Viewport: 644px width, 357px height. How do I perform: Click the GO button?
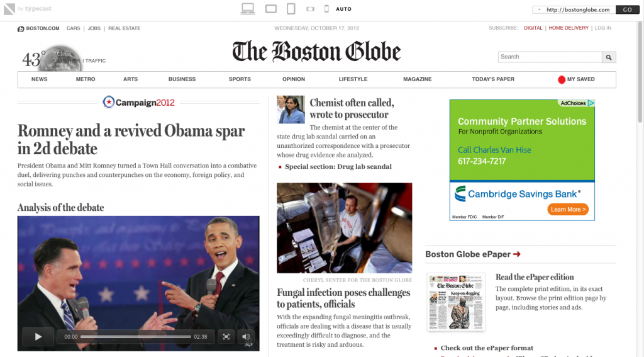point(627,9)
